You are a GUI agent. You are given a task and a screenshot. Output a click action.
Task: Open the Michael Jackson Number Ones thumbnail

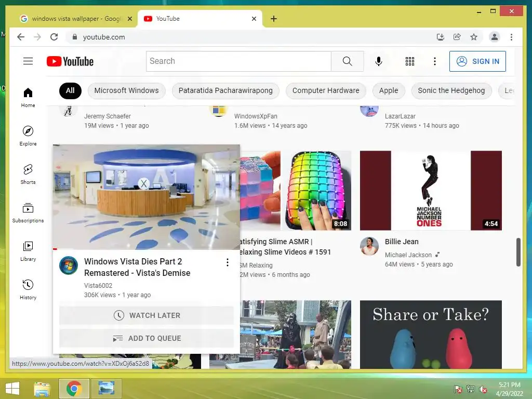431,190
